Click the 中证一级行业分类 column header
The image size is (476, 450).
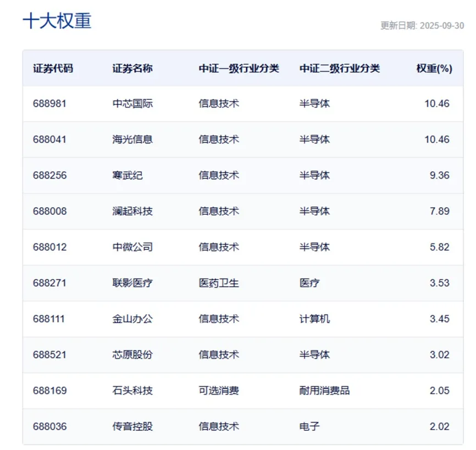[239, 68]
